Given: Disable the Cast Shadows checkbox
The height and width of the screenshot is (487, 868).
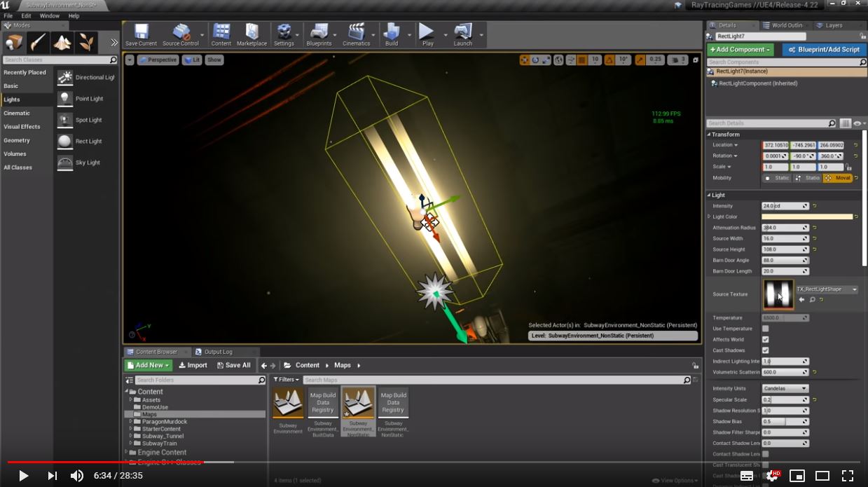Looking at the screenshot, I should coord(765,350).
